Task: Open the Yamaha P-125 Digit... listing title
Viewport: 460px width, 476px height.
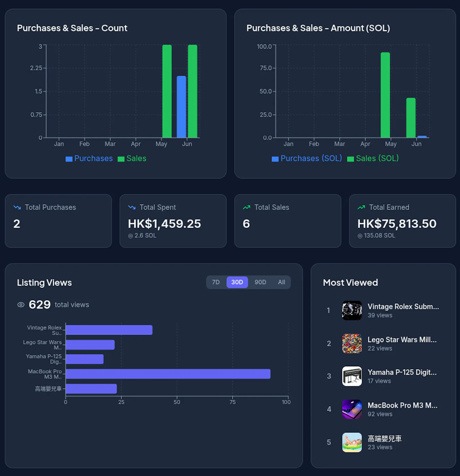Action: (402, 372)
